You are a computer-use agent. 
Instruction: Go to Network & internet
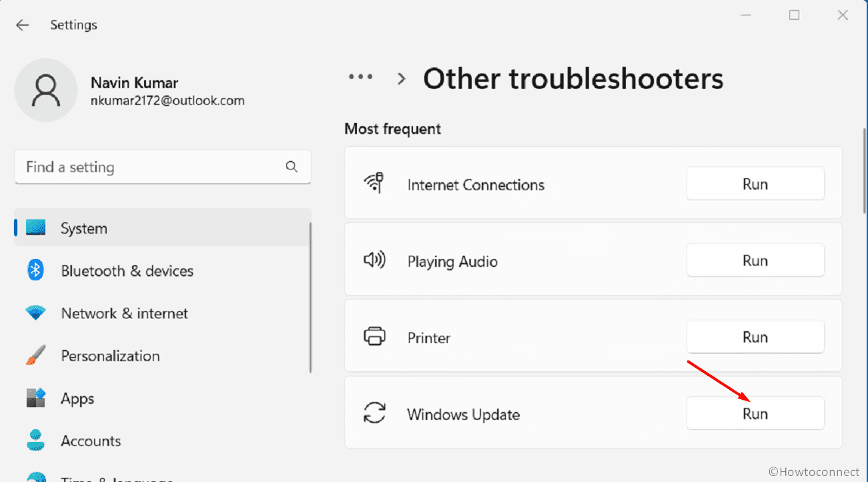pyautogui.click(x=162, y=313)
